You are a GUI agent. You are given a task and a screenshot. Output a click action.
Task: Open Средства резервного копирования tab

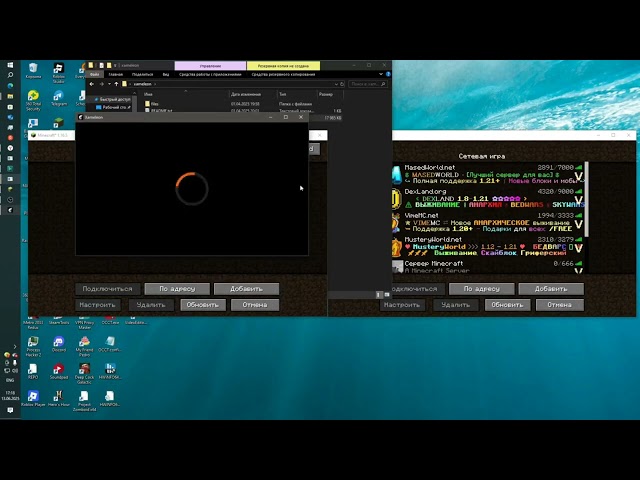tap(283, 74)
